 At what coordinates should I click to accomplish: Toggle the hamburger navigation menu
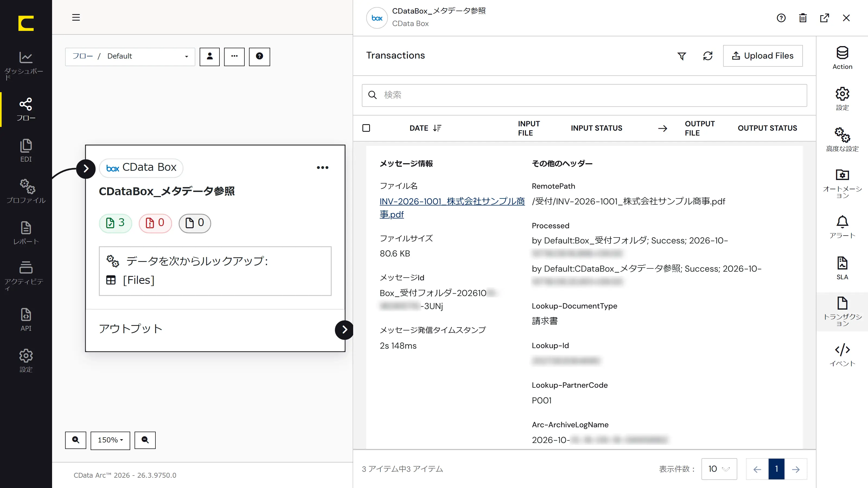(76, 18)
